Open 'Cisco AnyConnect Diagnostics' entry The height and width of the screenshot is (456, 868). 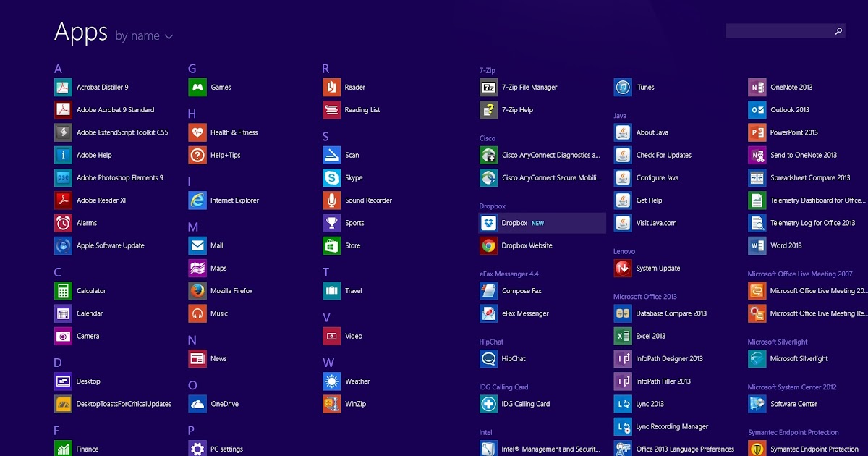(540, 155)
